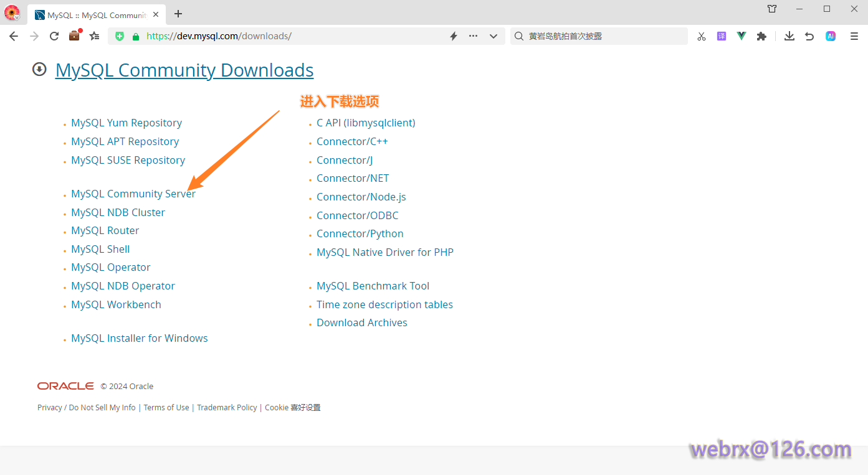Screen dimensions: 868x475
Task: Click the undo restore tab icon
Action: click(809, 36)
